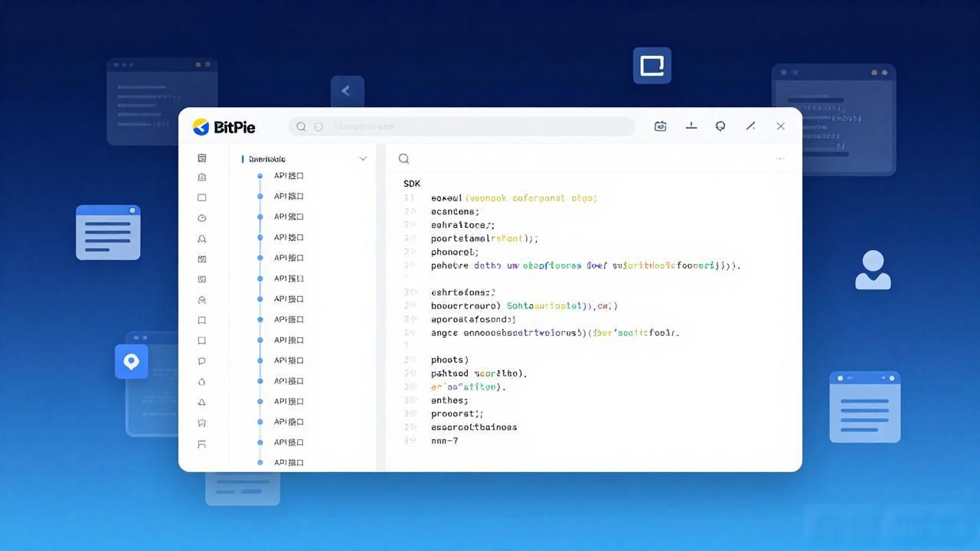Click the SDK label above the code
This screenshot has height=551, width=980.
pyautogui.click(x=412, y=184)
